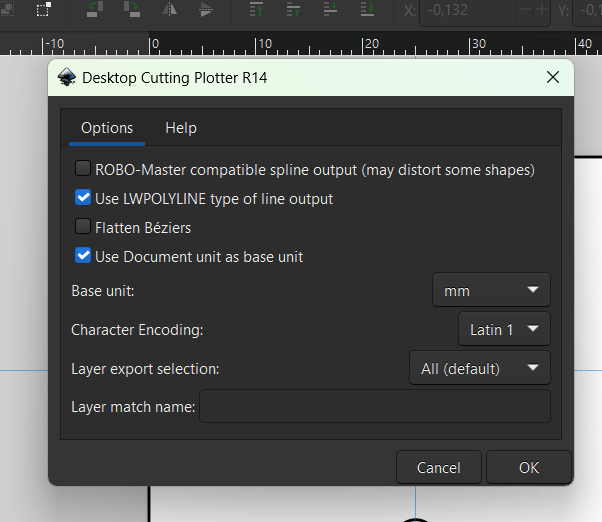This screenshot has height=522, width=602.
Task: Click the X coordinate field in toolbar
Action: (x=467, y=10)
